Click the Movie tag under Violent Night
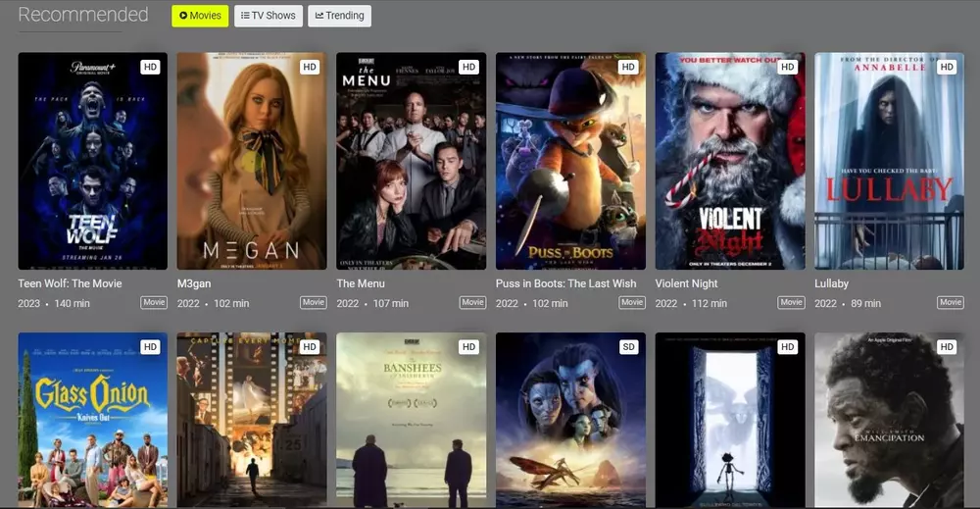This screenshot has width=980, height=509. pyautogui.click(x=791, y=303)
